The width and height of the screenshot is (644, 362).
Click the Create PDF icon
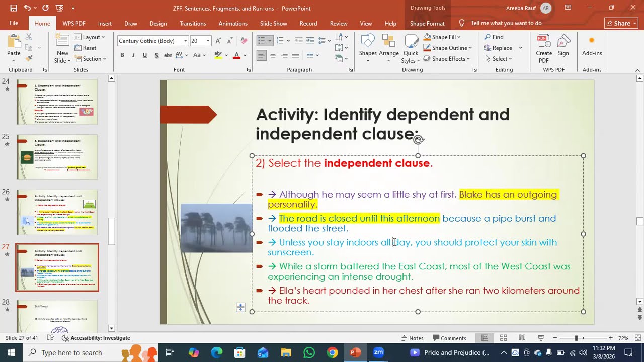click(543, 41)
